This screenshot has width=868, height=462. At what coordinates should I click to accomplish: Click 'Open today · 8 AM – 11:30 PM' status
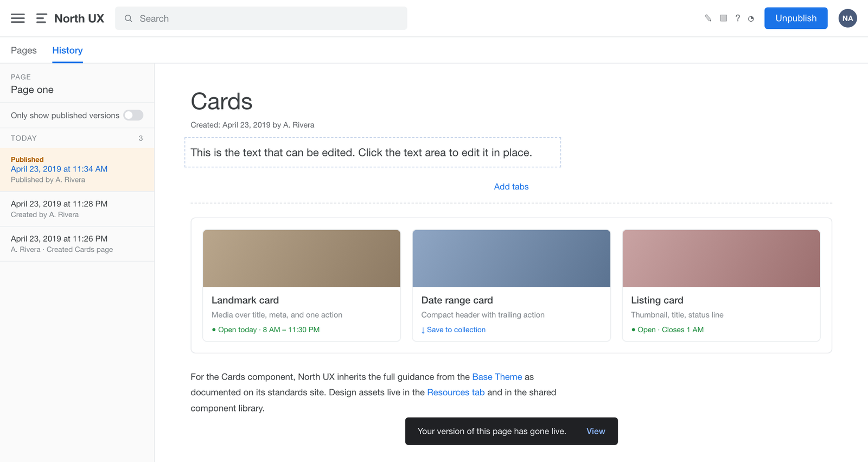coord(265,330)
